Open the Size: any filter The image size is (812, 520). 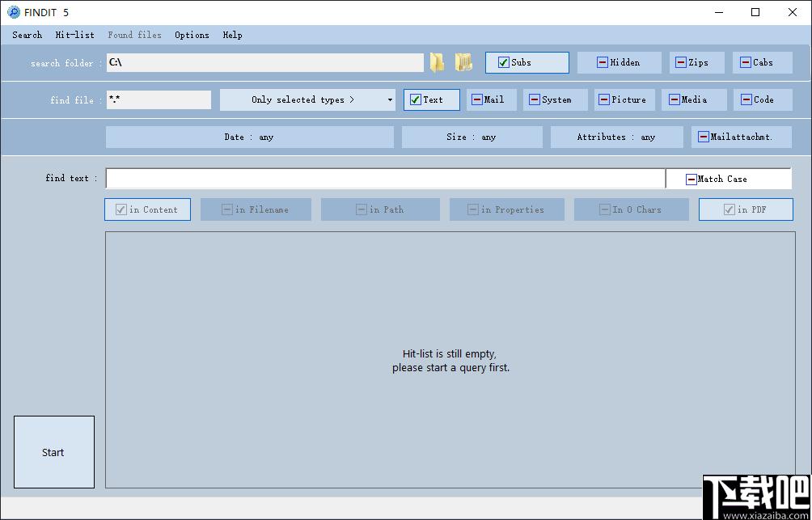[472, 137]
